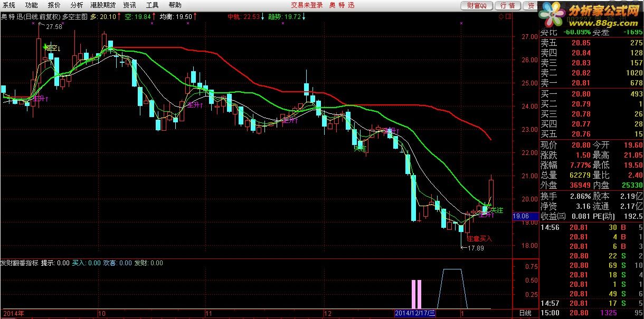
Task: Click the 卖四 20.84 order row
Action: (x=591, y=53)
